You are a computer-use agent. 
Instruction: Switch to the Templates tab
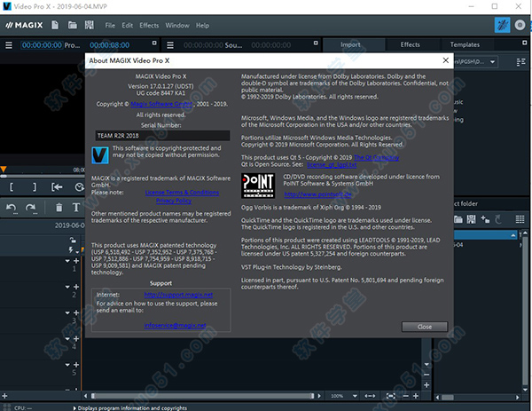point(465,44)
